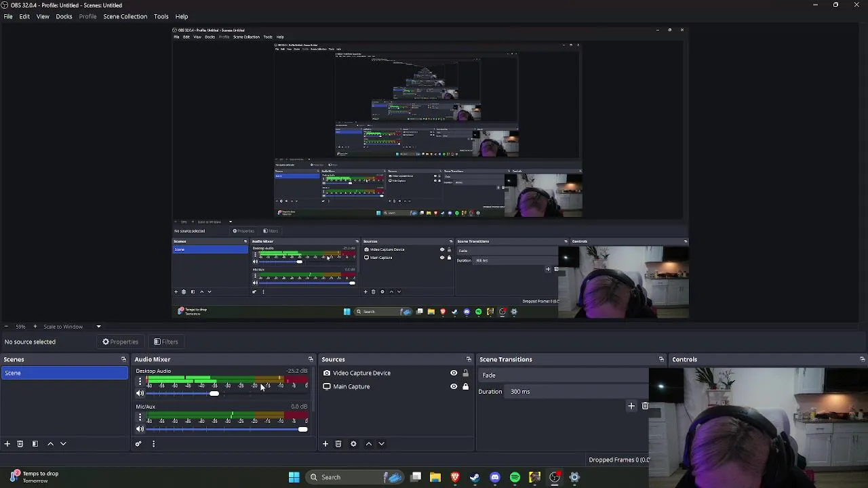Open Audio Mixer toolbar three-dot menu
868x488 pixels.
pos(153,444)
